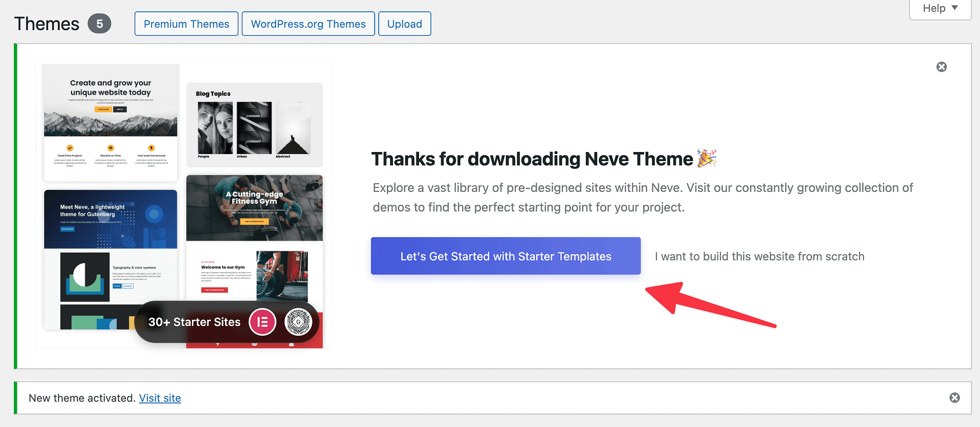Click the Help arrow indicator
980x427 pixels.
pos(955,8)
